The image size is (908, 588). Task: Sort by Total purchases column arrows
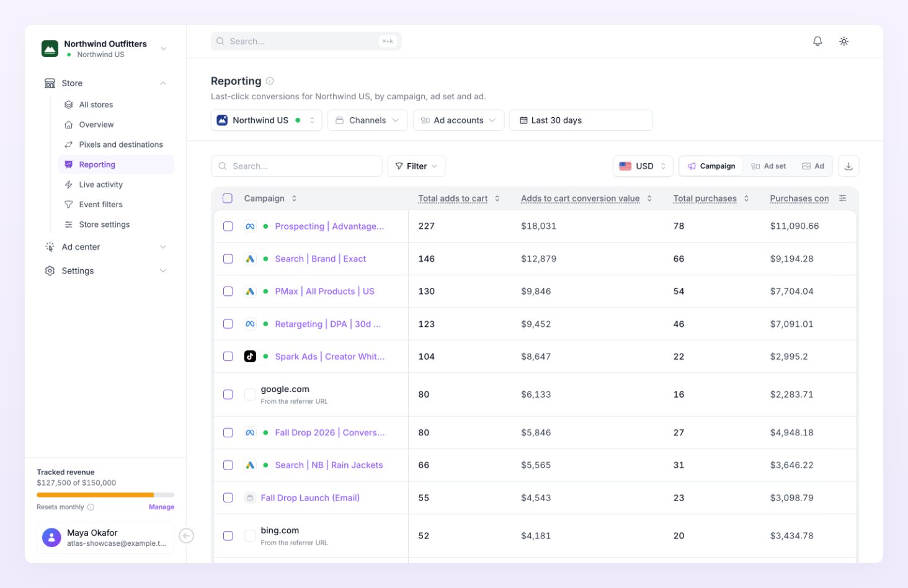click(746, 198)
